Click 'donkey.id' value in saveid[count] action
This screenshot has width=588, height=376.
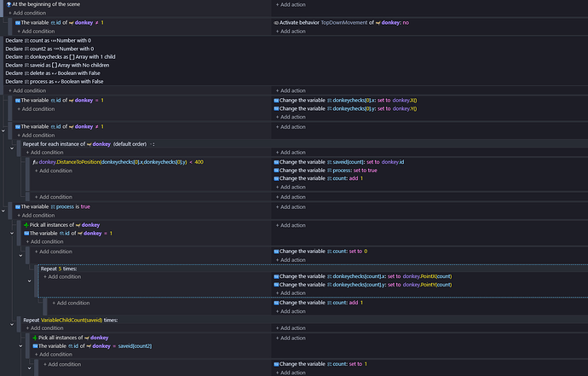(x=393, y=163)
